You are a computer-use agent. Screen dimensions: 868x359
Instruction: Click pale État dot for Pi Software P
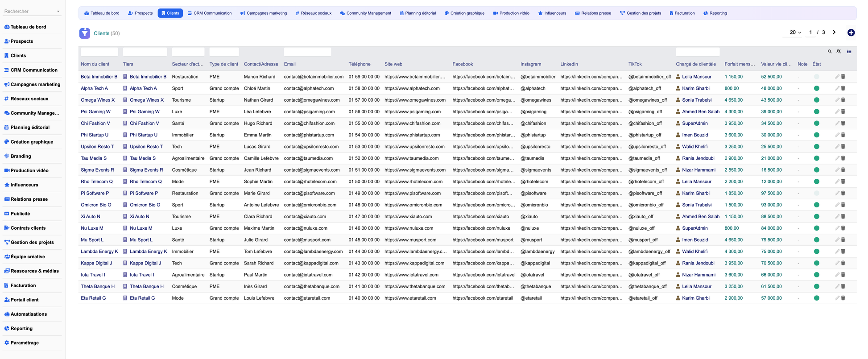pyautogui.click(x=816, y=193)
